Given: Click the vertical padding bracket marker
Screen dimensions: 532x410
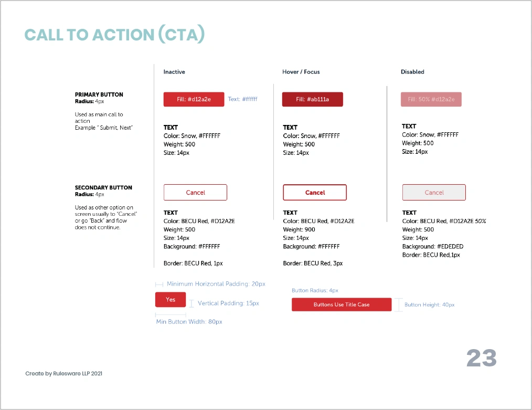Looking at the screenshot, I should pos(191,303).
